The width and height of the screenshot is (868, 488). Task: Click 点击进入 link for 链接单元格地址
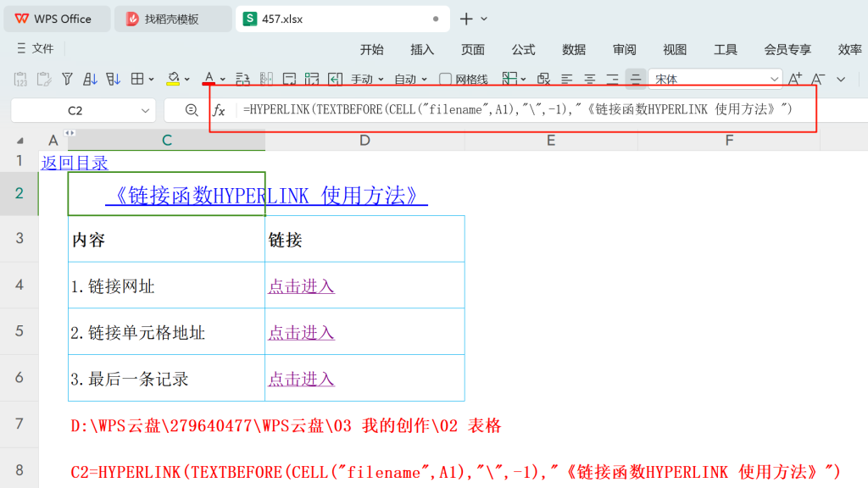tap(301, 333)
